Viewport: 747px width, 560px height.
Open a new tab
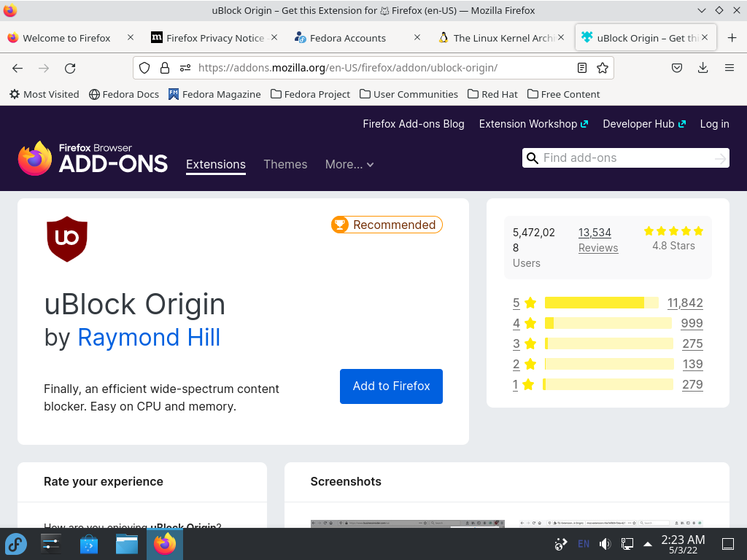pyautogui.click(x=732, y=38)
